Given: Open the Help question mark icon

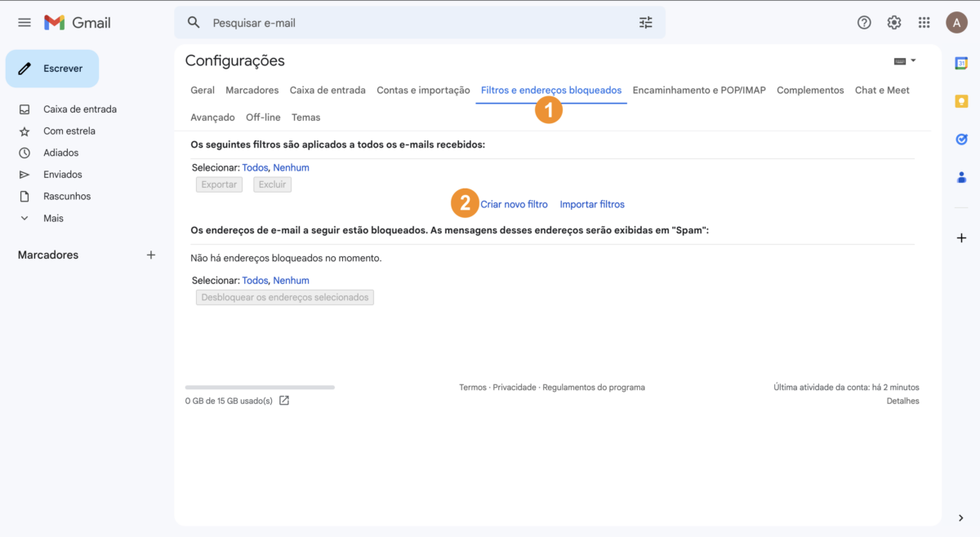Looking at the screenshot, I should tap(864, 23).
